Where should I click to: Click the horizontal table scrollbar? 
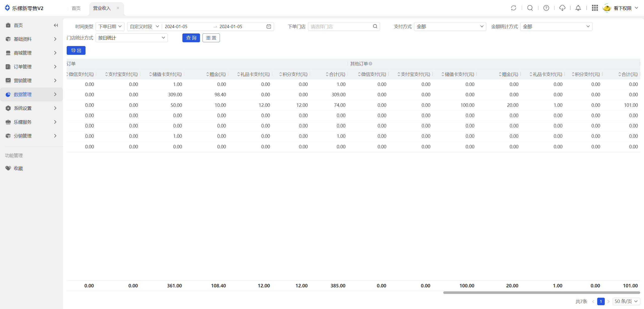coord(542,293)
